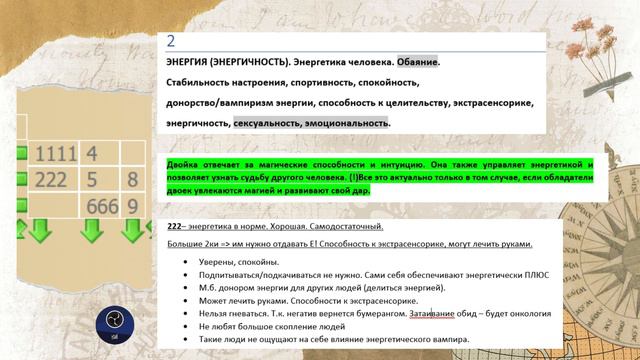This screenshot has height=360, width=640.
Task: Select the table cell containing 4
Action: pos(100,153)
